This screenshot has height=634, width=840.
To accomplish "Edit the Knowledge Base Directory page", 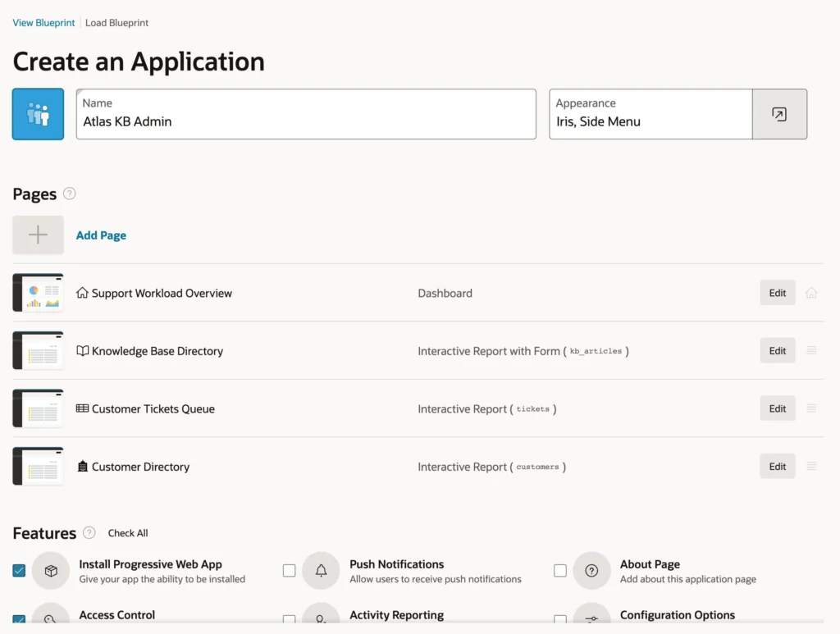I will [778, 351].
